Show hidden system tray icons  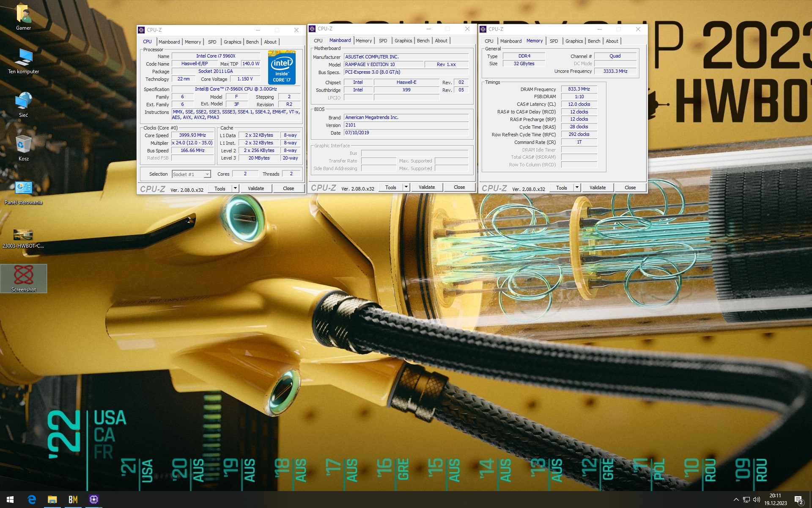point(736,500)
